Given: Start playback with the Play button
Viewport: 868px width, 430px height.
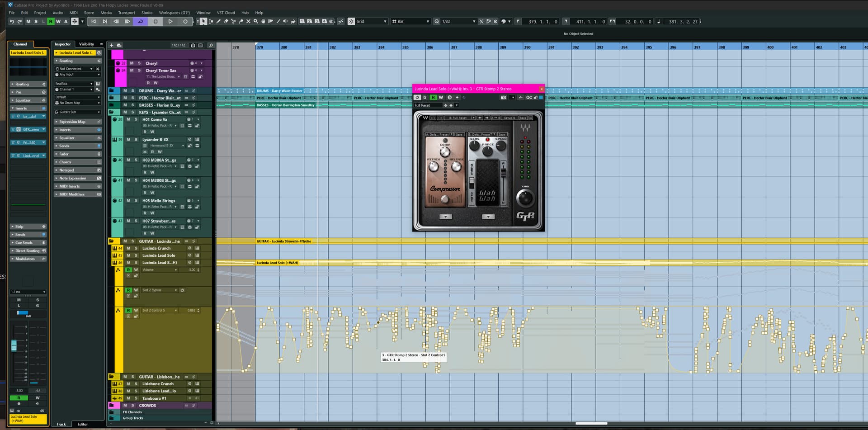Looking at the screenshot, I should pyautogui.click(x=170, y=21).
